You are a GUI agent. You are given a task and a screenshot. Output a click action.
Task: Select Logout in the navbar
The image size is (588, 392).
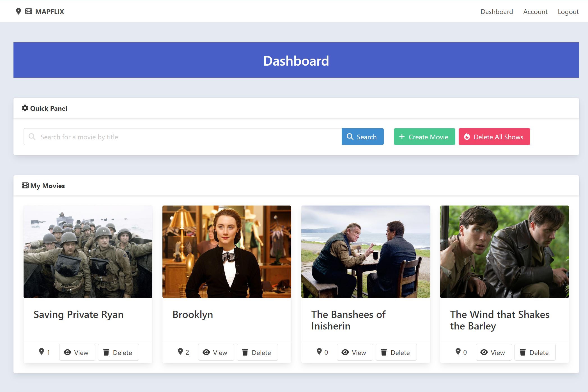[x=568, y=11]
